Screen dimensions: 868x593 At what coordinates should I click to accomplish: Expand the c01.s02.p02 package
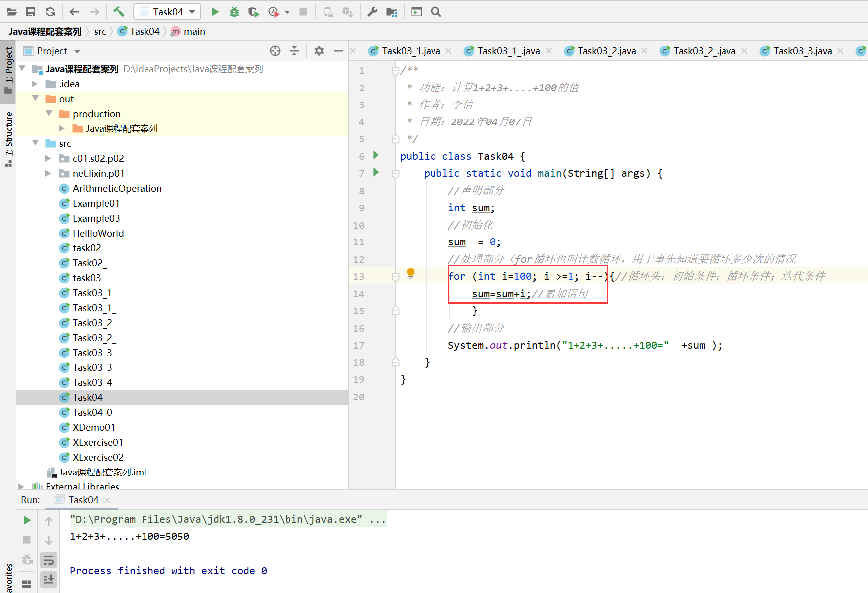point(48,158)
